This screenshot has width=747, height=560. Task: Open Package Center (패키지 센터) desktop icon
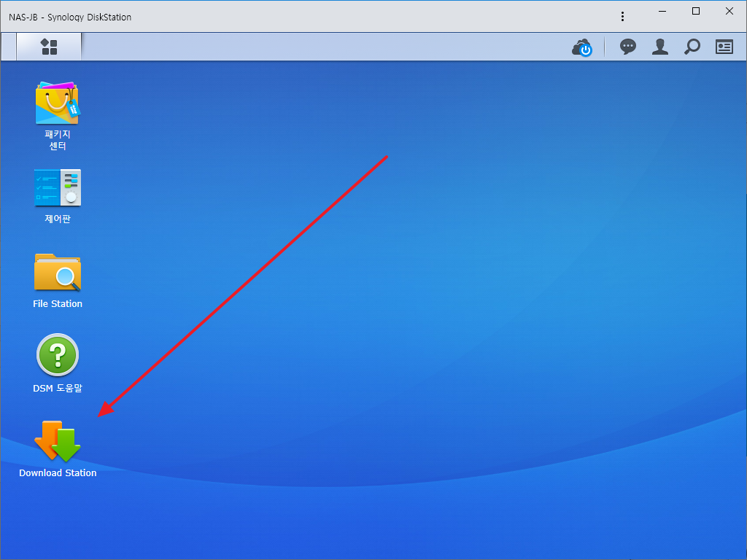point(57,104)
